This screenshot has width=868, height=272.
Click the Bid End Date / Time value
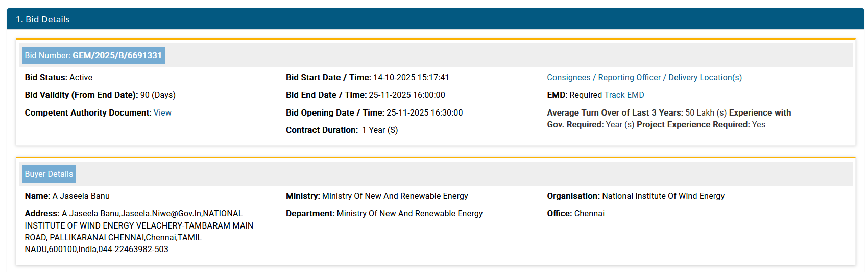(407, 95)
